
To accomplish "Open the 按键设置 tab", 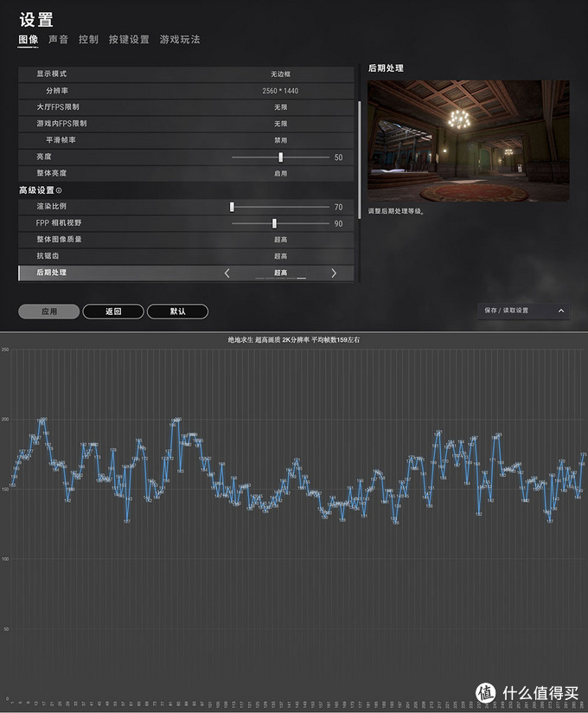I will click(x=129, y=40).
